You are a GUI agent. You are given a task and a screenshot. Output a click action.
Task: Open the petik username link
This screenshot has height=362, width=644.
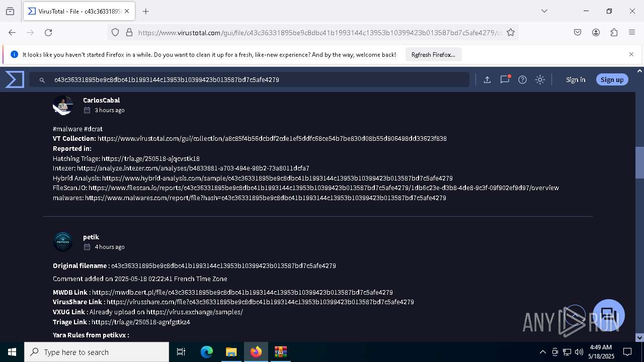tap(91, 237)
